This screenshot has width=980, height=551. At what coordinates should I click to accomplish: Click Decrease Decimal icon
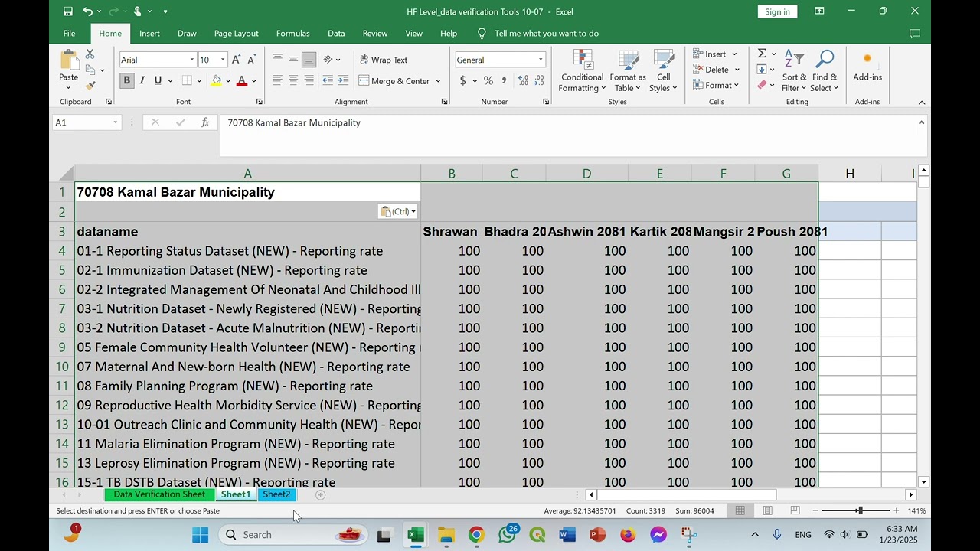point(539,80)
